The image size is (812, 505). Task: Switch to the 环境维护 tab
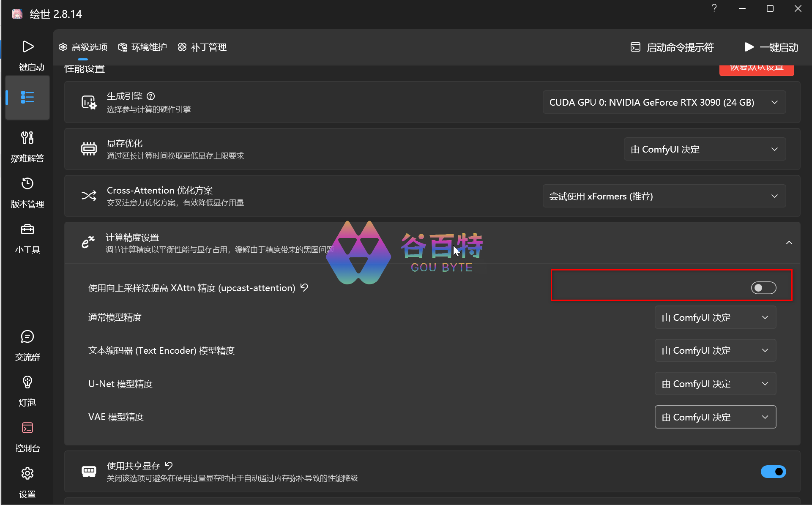pos(143,47)
